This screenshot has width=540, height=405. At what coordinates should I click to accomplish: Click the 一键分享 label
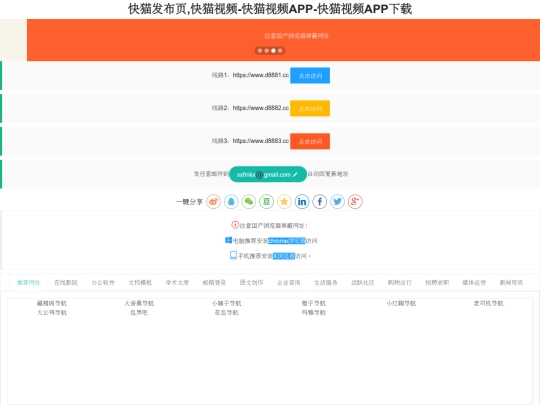tap(189, 202)
